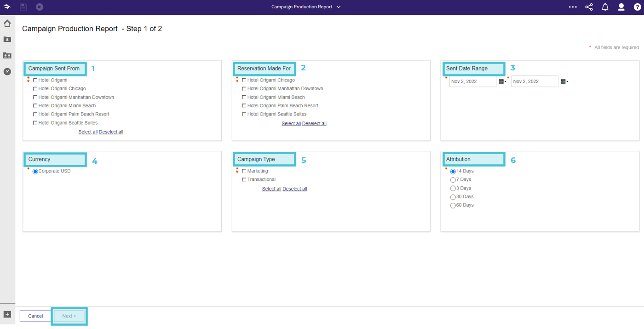Click the Next button

click(x=69, y=316)
